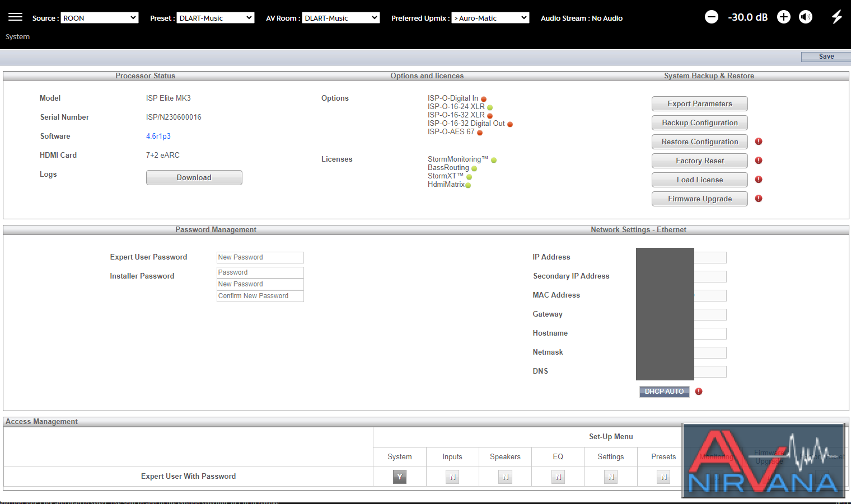Click HDMI Card value 7+2 eARC
851x504 pixels.
163,155
